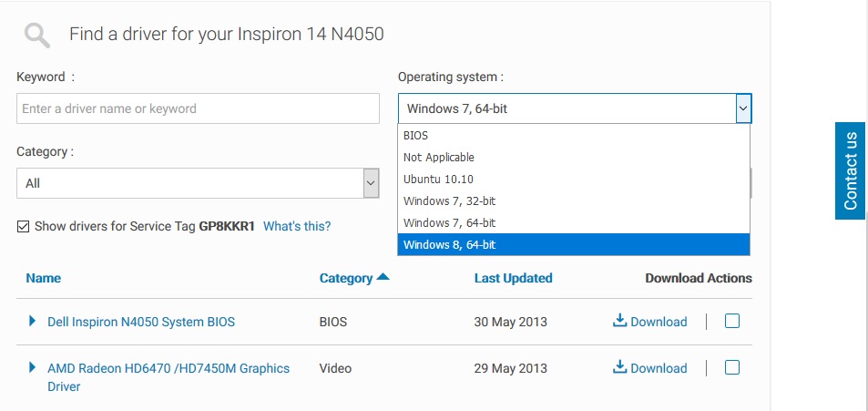Select Not Applicable option
Viewport: 868px width, 411px height.
coord(574,158)
